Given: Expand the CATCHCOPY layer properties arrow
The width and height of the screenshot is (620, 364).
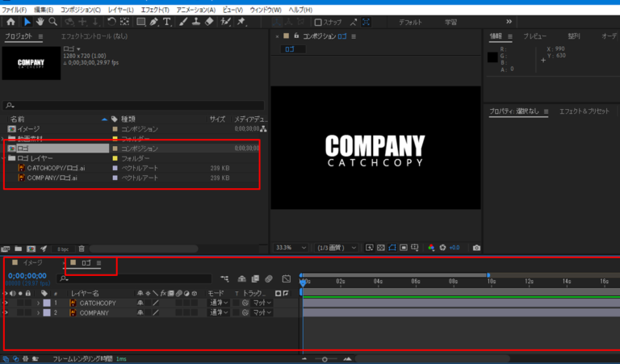Looking at the screenshot, I should (37, 303).
